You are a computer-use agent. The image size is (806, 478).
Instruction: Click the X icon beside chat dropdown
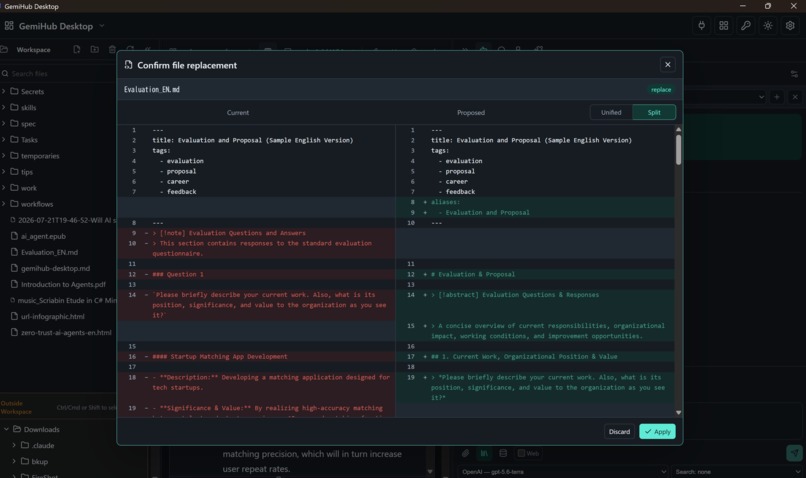point(795,97)
